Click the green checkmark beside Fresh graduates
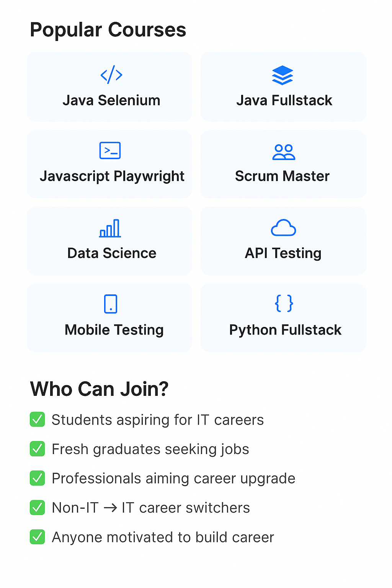The height and width of the screenshot is (588, 392). pyautogui.click(x=38, y=449)
